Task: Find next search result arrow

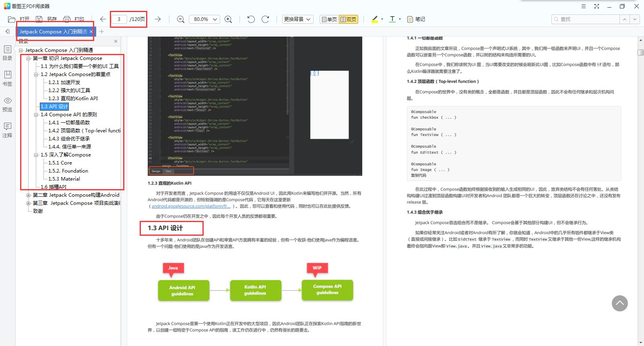Action: click(x=635, y=19)
